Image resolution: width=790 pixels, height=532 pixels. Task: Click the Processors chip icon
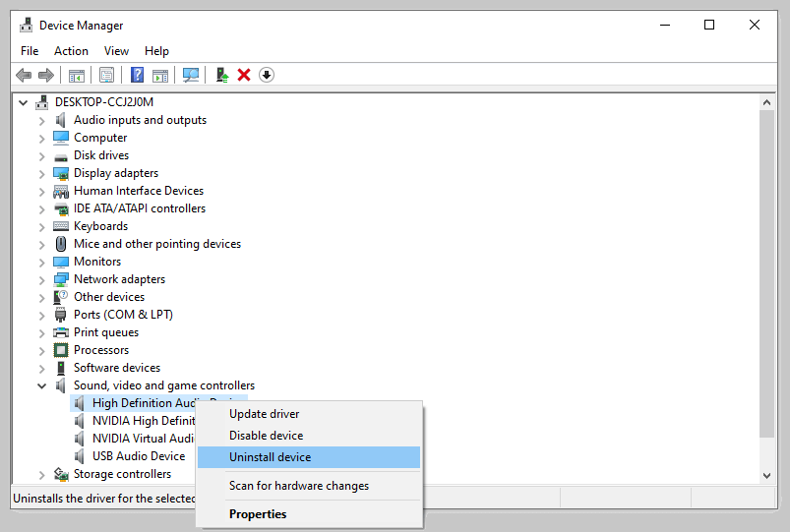point(60,350)
